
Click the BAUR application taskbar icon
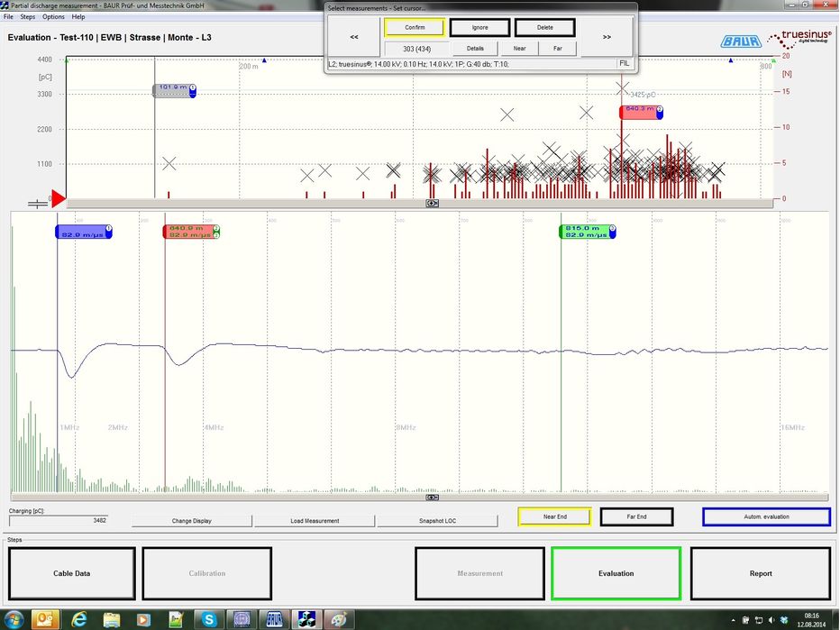pos(274,619)
